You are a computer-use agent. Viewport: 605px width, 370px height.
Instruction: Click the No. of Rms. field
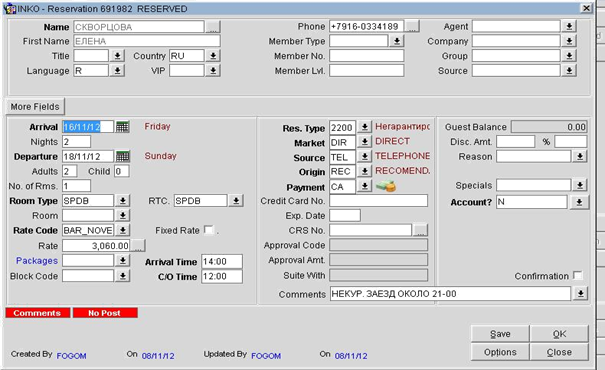click(x=76, y=186)
